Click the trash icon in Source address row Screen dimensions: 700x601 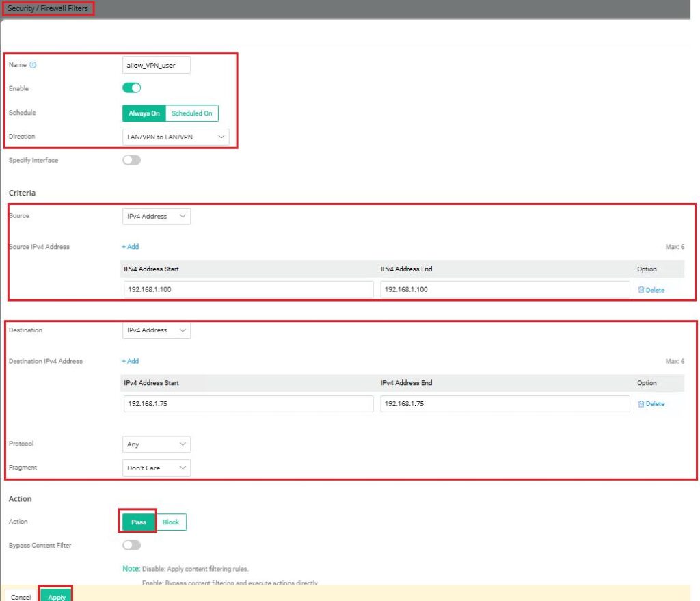(x=641, y=290)
